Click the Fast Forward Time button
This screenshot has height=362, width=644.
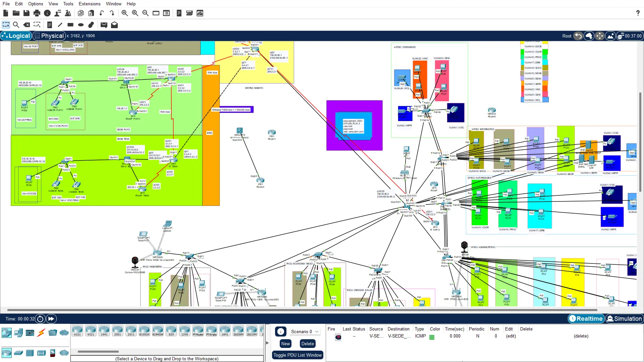pos(51,319)
